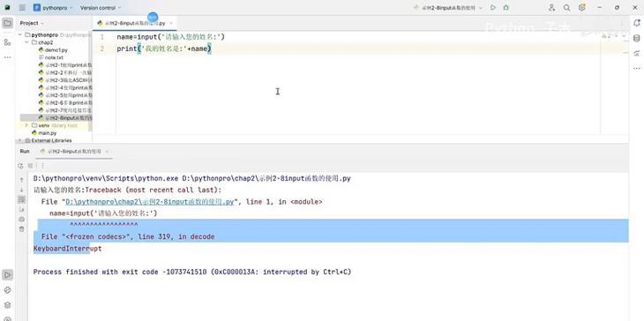Start debugging with the green bug icon
Viewport: 644px width, 321px height.
506,7
